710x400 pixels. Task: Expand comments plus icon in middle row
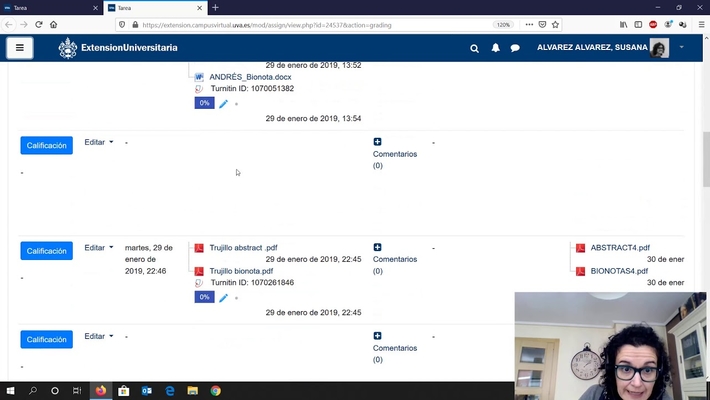click(x=377, y=142)
